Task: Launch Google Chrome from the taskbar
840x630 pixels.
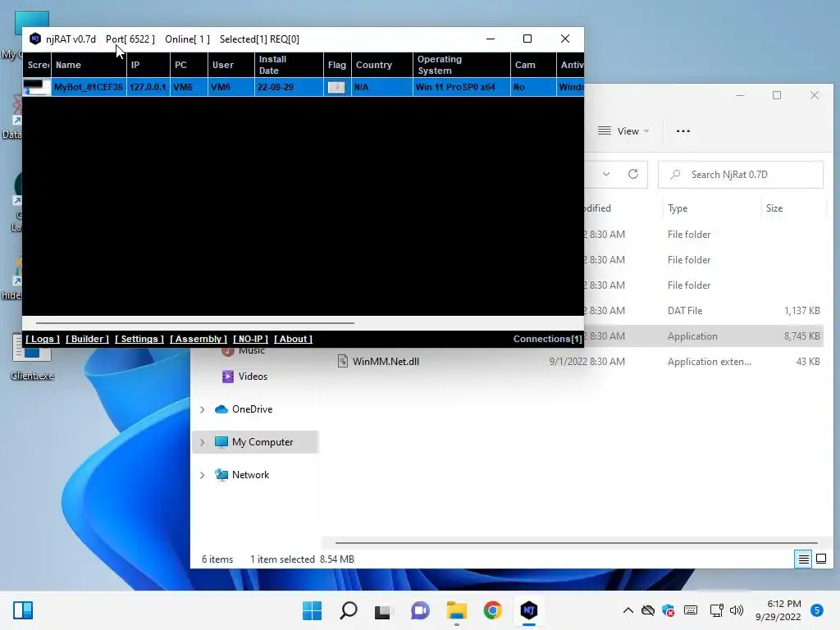Action: 492,610
